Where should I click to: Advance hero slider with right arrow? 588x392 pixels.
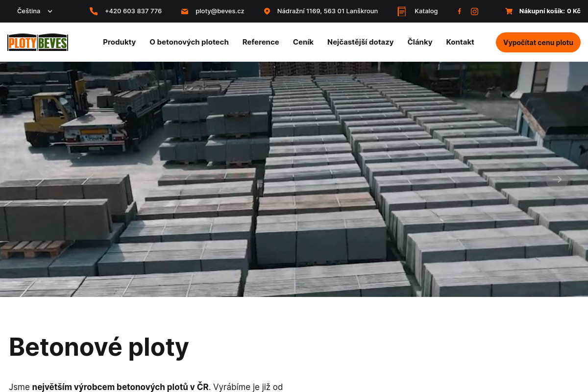pyautogui.click(x=557, y=179)
